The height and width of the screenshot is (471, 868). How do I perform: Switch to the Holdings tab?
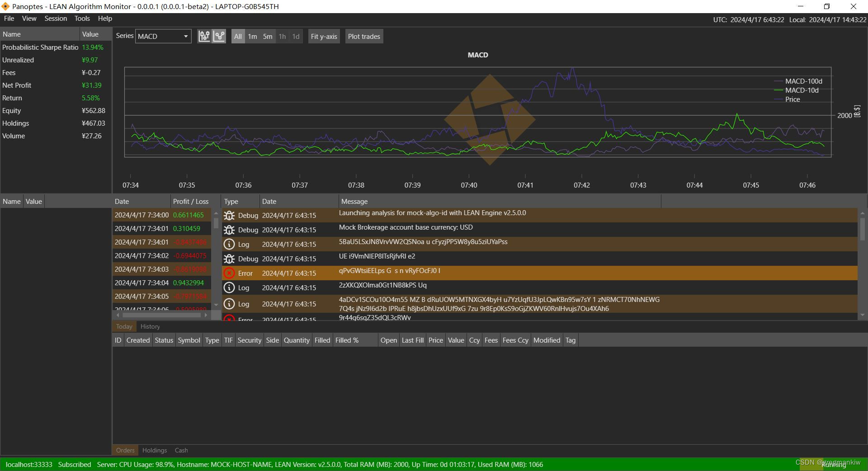[155, 450]
